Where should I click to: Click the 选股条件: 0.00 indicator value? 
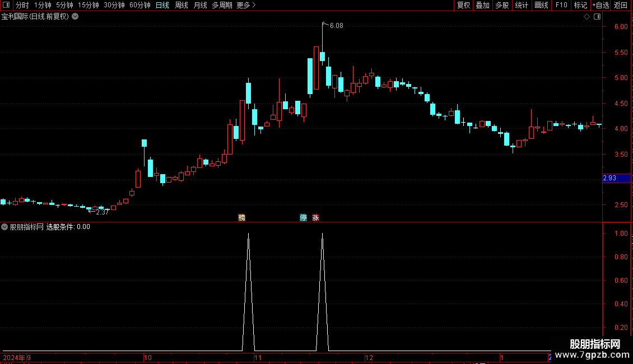pos(68,227)
